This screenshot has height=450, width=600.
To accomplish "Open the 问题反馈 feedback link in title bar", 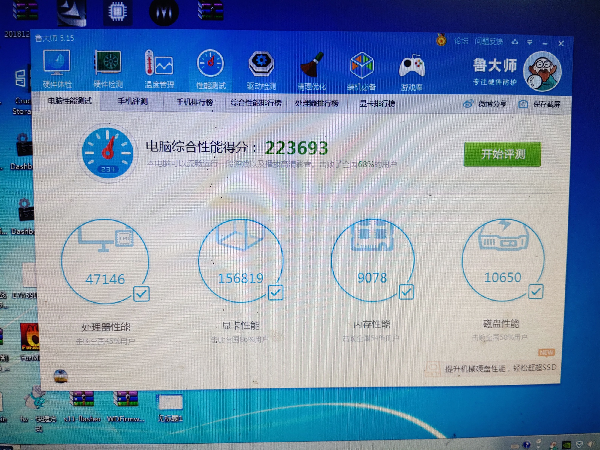I will [489, 41].
